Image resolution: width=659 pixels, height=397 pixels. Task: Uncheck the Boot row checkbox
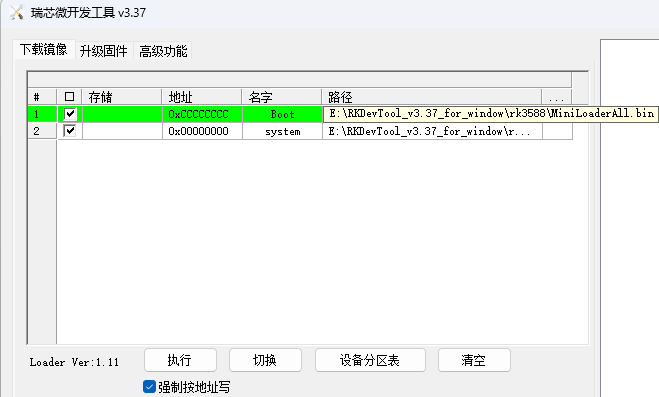[x=70, y=114]
